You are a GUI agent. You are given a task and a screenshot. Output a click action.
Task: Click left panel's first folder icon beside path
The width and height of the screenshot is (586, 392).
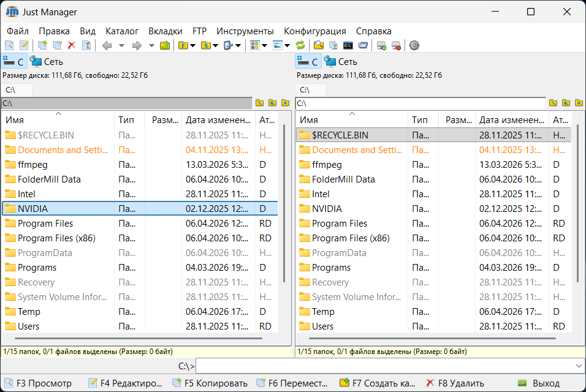(260, 103)
